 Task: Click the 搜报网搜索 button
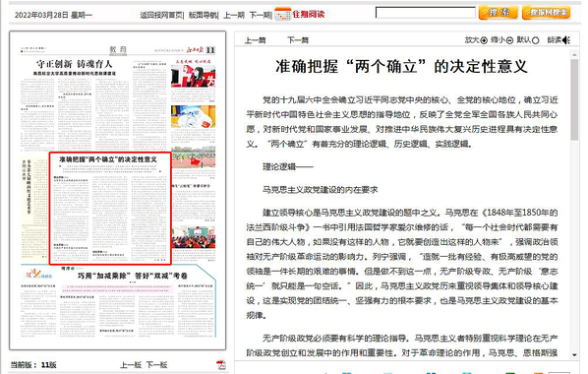click(x=547, y=13)
